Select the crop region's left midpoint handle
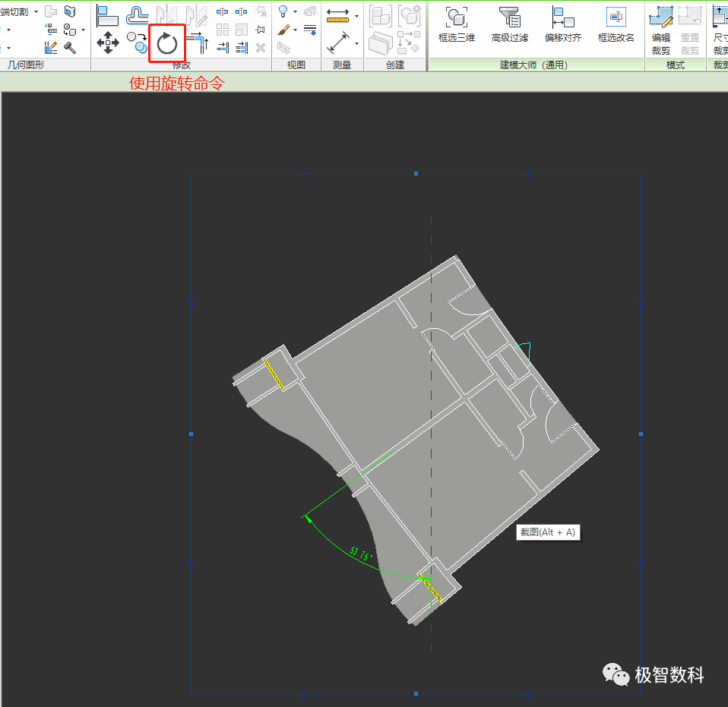Image resolution: width=728 pixels, height=707 pixels. (191, 434)
